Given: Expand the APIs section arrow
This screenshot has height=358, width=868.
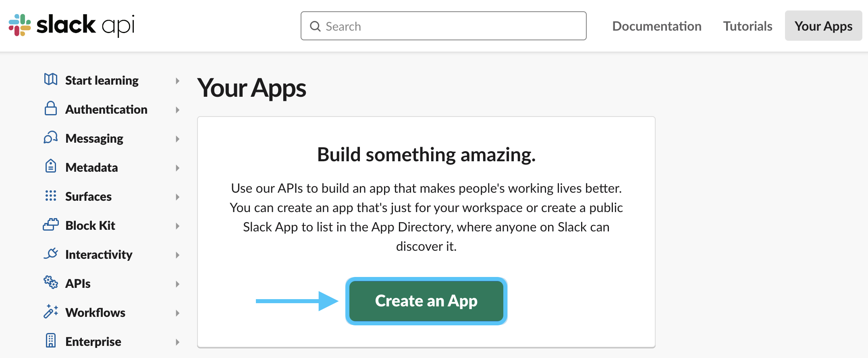Looking at the screenshot, I should coord(178,284).
